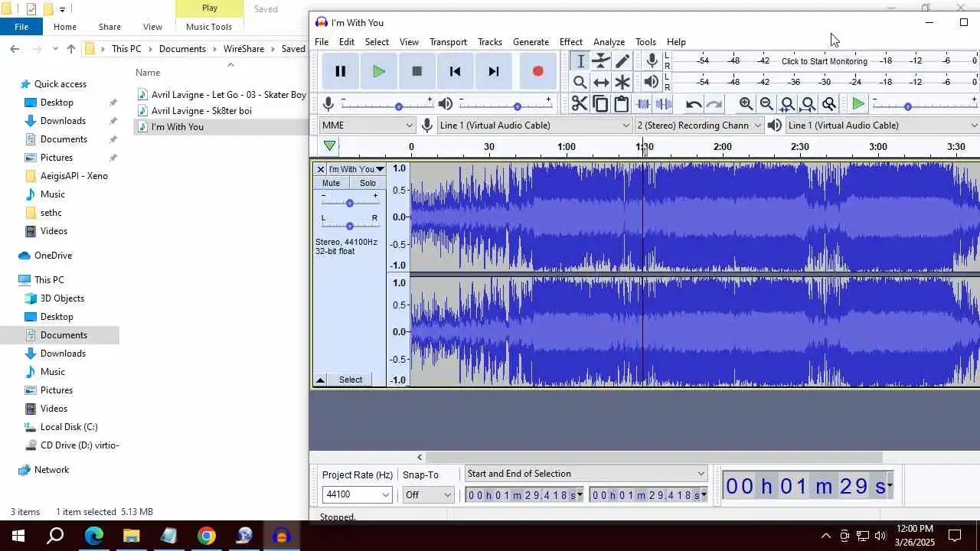Viewport: 980px width, 551px height.
Task: Click the Trim audio outside selection icon
Action: (642, 104)
